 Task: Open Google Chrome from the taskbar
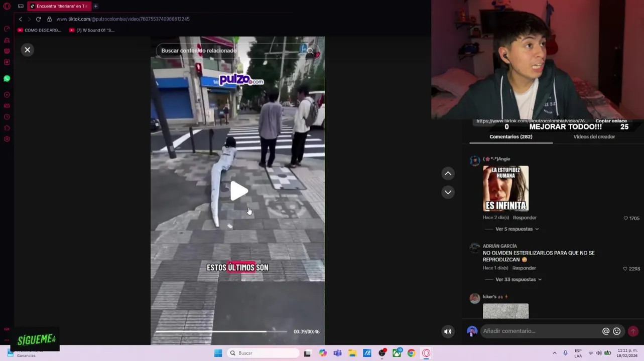pyautogui.click(x=411, y=353)
